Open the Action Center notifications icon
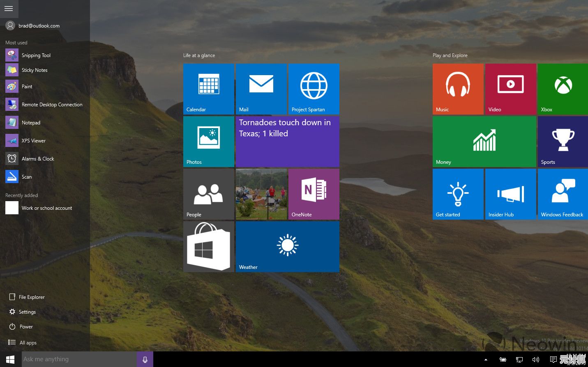This screenshot has width=588, height=367. coord(553,360)
